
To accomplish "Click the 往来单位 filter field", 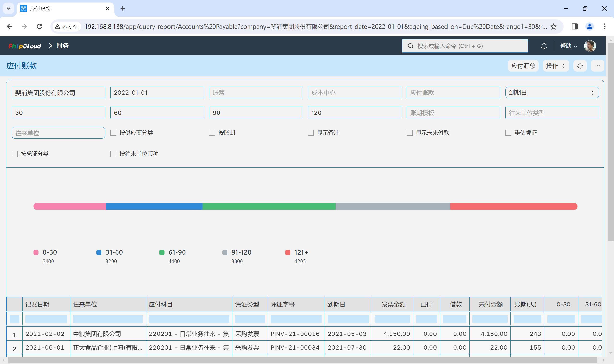I will point(58,133).
